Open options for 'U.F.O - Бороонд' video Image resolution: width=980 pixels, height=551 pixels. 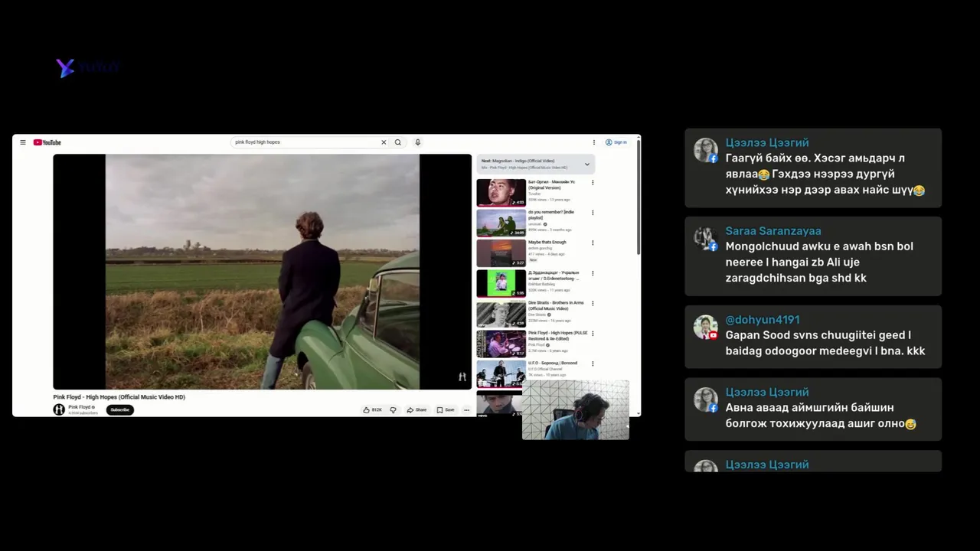[x=593, y=364]
